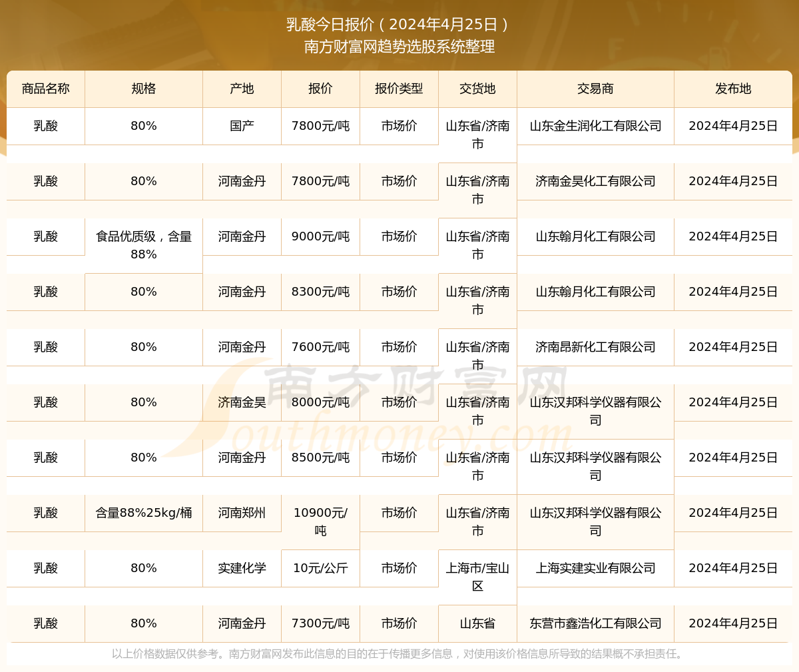
Task: Click the 9000元/吨 price cell
Action: click(320, 236)
